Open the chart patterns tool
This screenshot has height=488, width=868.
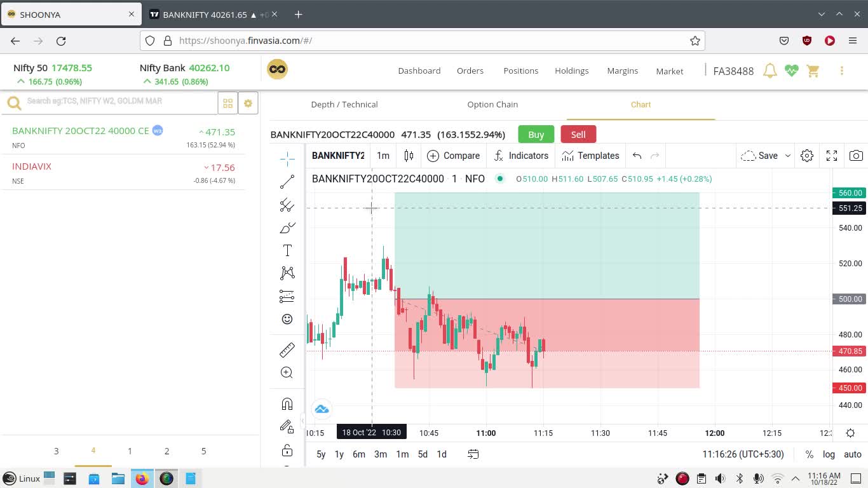coord(287,273)
